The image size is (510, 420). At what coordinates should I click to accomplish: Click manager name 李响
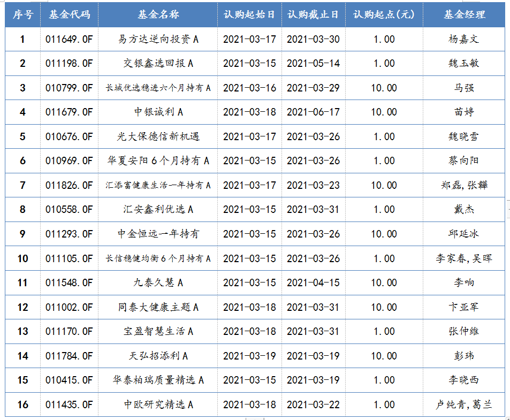pos(464,283)
